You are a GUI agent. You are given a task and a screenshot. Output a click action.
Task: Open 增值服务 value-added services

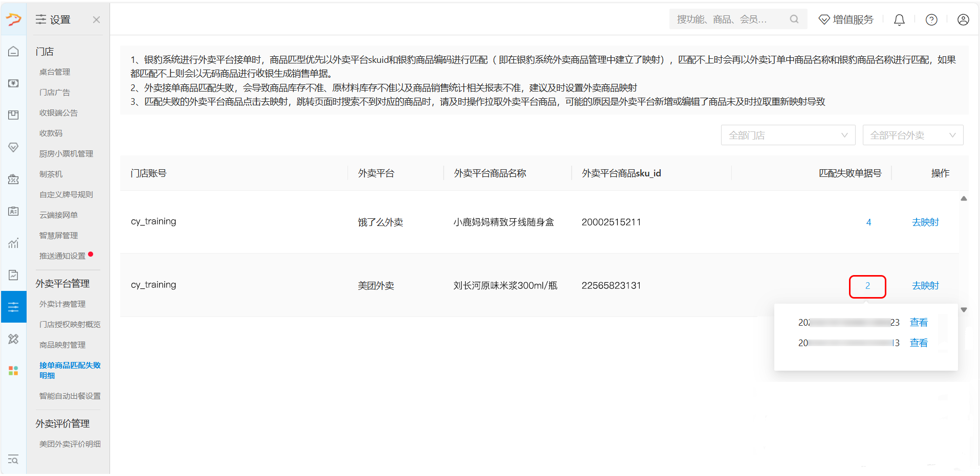point(846,19)
